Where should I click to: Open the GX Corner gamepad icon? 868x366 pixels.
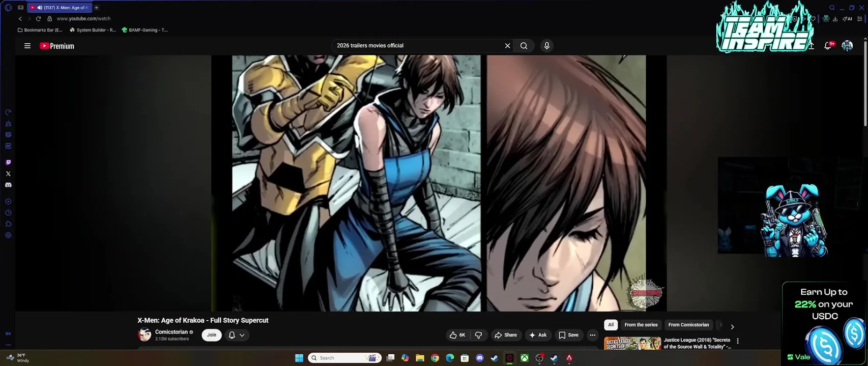(20, 8)
